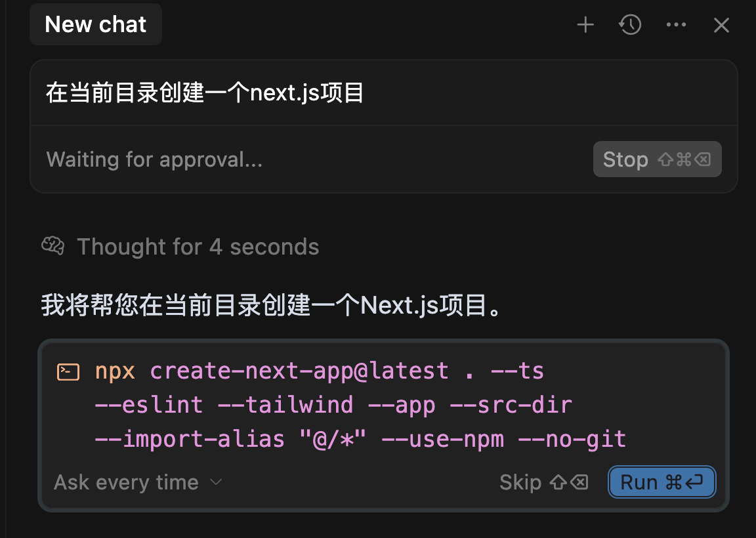Viewport: 756px width, 538px height.
Task: Click the brain icon beside Thought
Action: [x=52, y=246]
